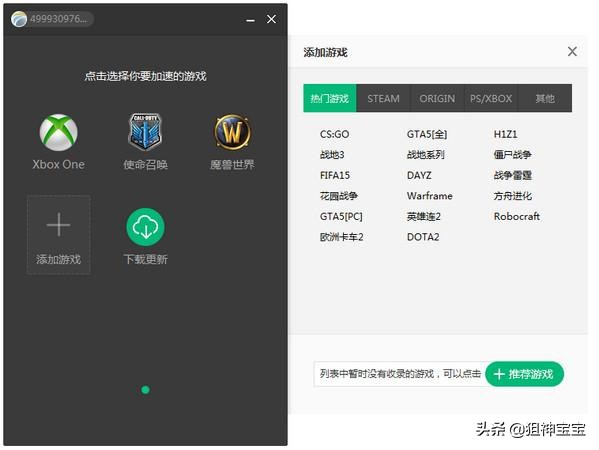The height and width of the screenshot is (450, 599).
Task: Switch to the STEAM tab
Action: point(383,99)
